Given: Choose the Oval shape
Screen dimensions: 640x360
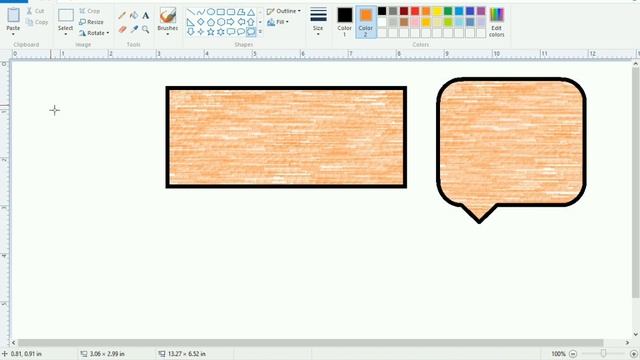Looking at the screenshot, I should (211, 12).
